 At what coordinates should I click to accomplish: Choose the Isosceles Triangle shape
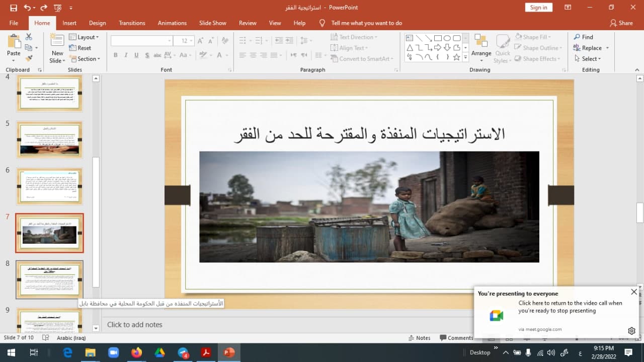[x=410, y=47]
